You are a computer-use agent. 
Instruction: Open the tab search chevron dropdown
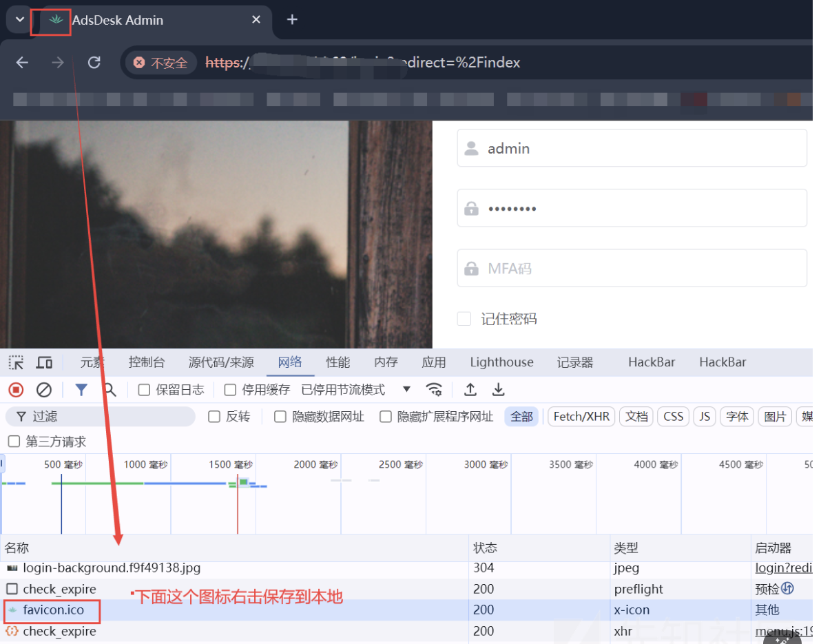[19, 19]
